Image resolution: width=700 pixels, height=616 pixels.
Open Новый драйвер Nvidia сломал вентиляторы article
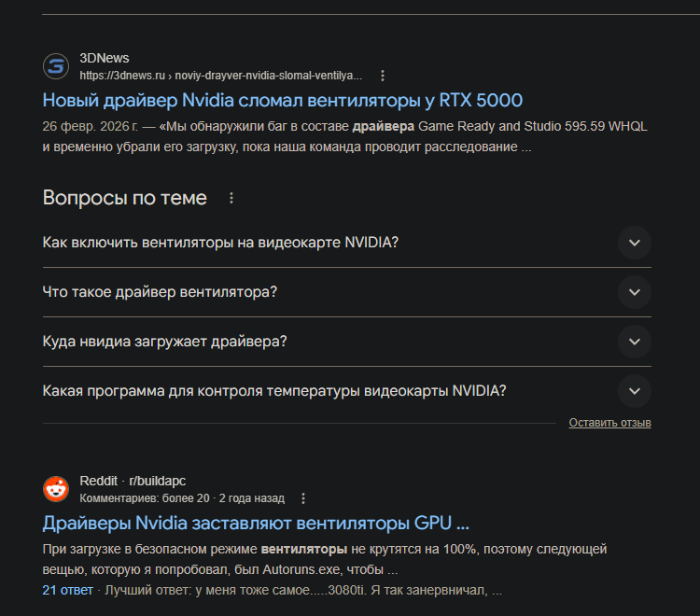[x=282, y=101]
